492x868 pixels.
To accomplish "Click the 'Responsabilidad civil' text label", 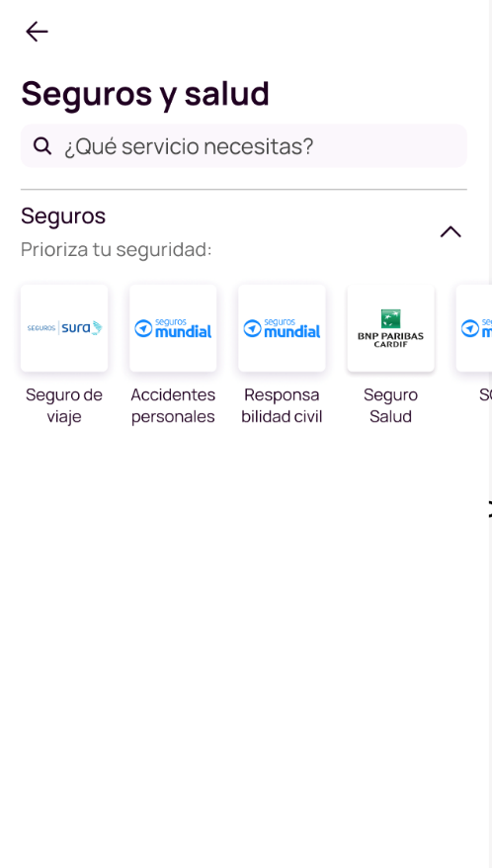I will pyautogui.click(x=282, y=405).
